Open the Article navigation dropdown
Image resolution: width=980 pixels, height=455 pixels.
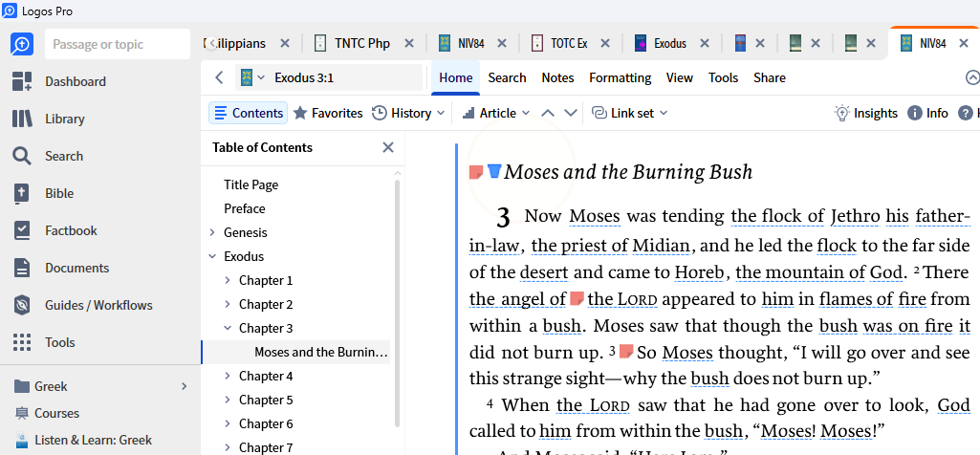(496, 113)
